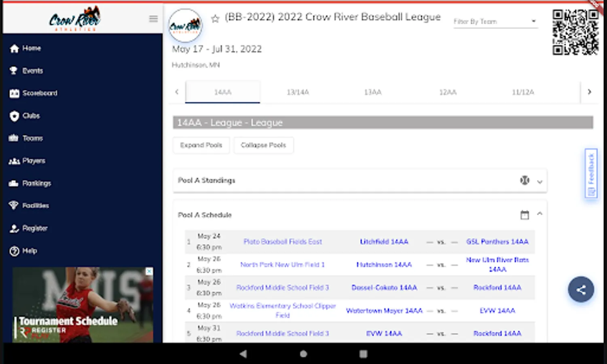Click the Clubs shield icon
This screenshot has width=607, height=364.
coord(15,116)
